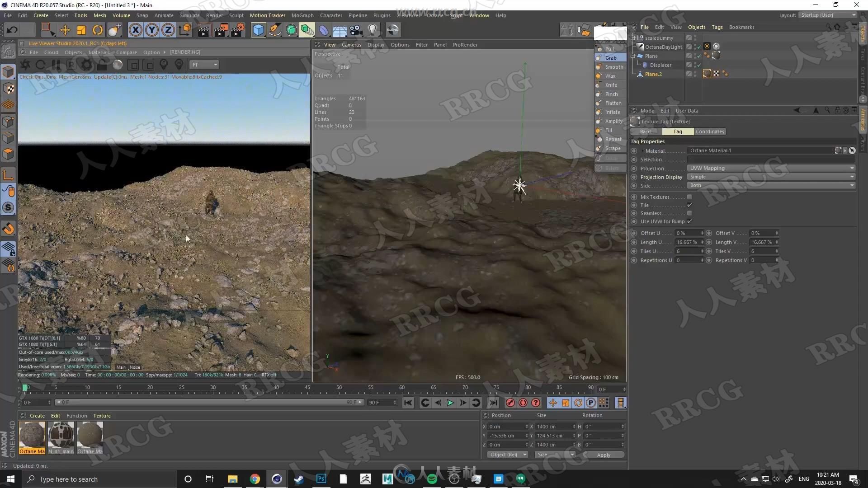
Task: Click the Basic tab in Tag Properties
Action: point(646,131)
